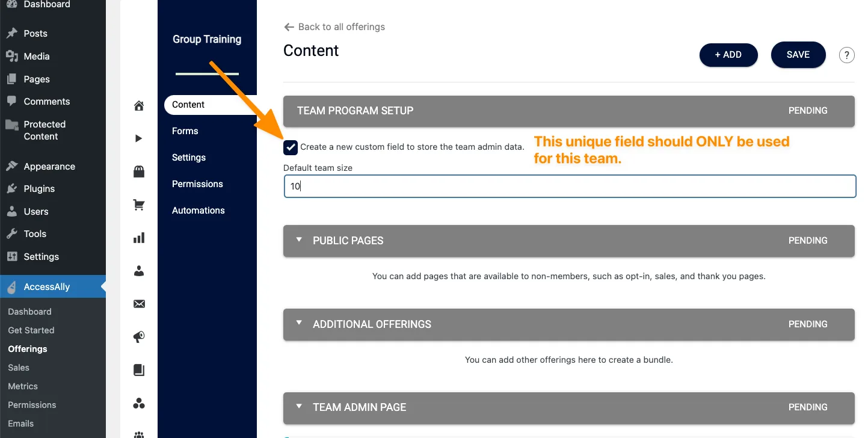
Task: Click the SAVE button
Action: (798, 55)
